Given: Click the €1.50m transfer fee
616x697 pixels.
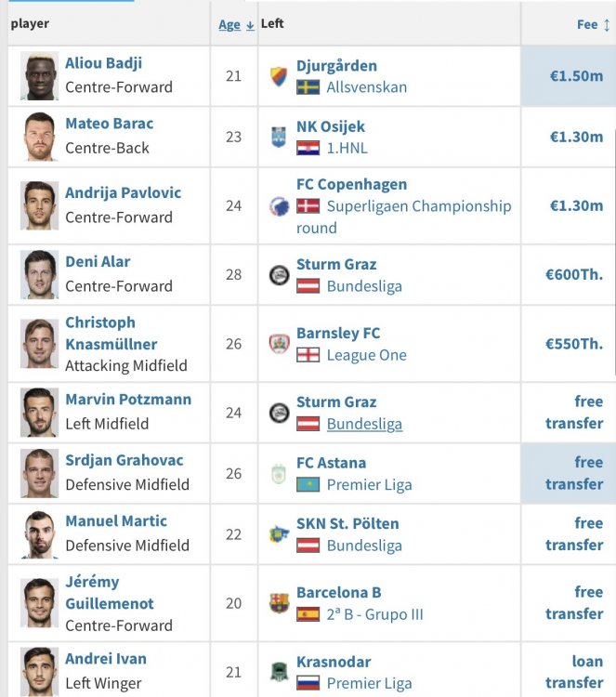Looking at the screenshot, I should [576, 75].
